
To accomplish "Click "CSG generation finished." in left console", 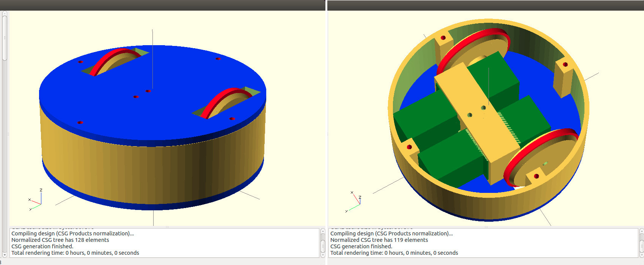I will click(x=42, y=246).
